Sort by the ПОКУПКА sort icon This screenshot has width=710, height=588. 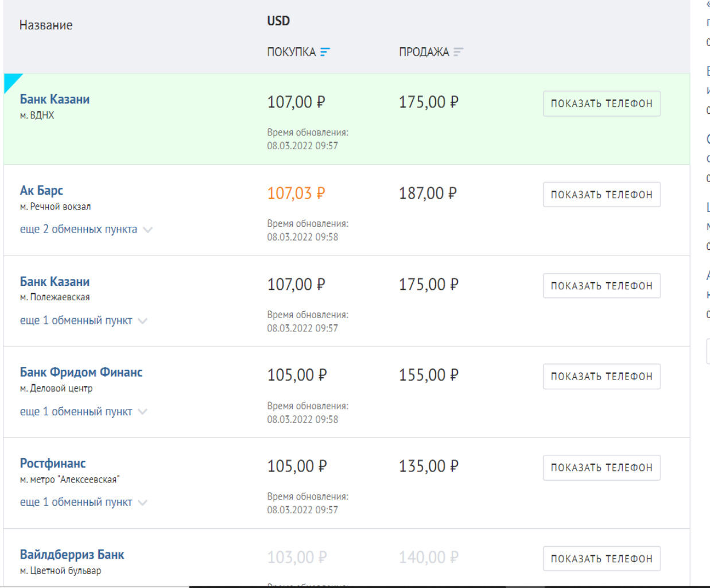tap(325, 52)
